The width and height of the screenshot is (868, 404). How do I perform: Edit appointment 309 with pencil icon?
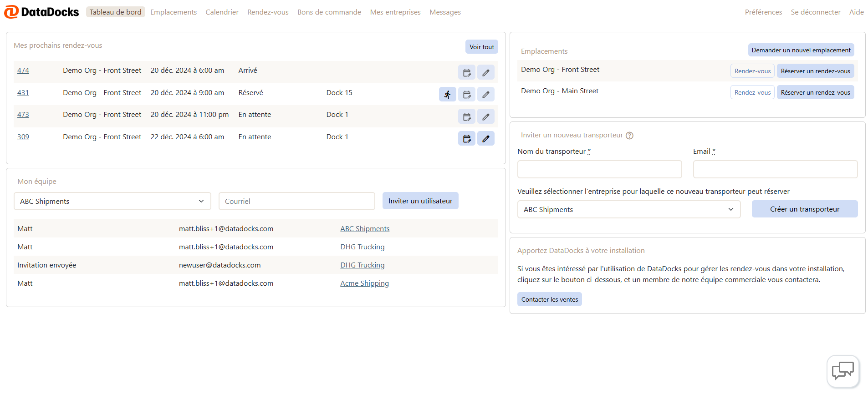click(486, 138)
